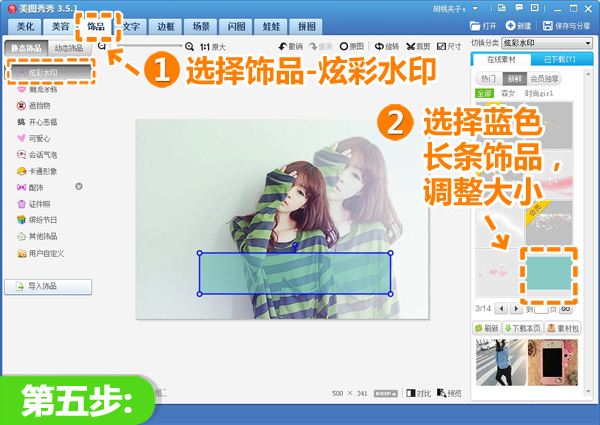
Task: Select the 全部 tag
Action: pos(484,93)
